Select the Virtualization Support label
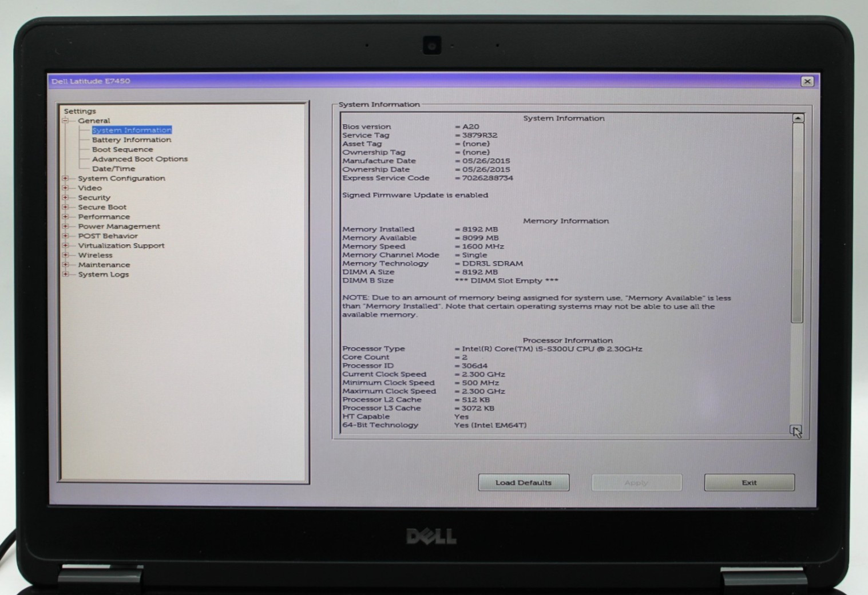The width and height of the screenshot is (868, 595). 121,245
